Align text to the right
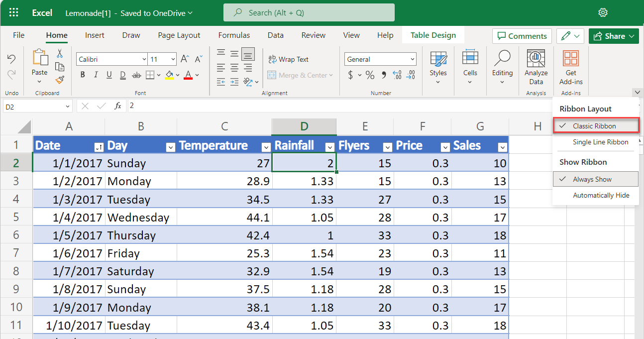644x339 pixels. coord(248,67)
